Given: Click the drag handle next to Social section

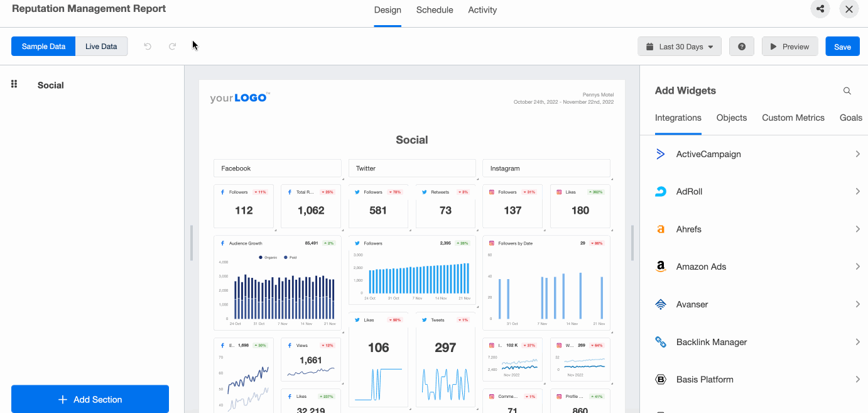Looking at the screenshot, I should coord(14,84).
